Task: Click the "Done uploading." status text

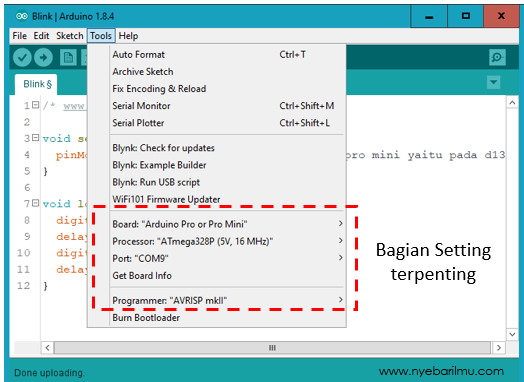Action: 49,373
